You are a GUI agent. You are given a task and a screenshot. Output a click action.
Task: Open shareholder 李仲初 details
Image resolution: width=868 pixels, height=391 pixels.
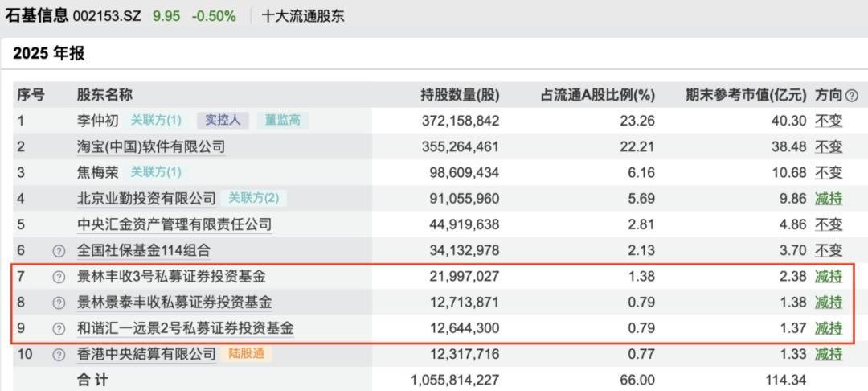(99, 121)
